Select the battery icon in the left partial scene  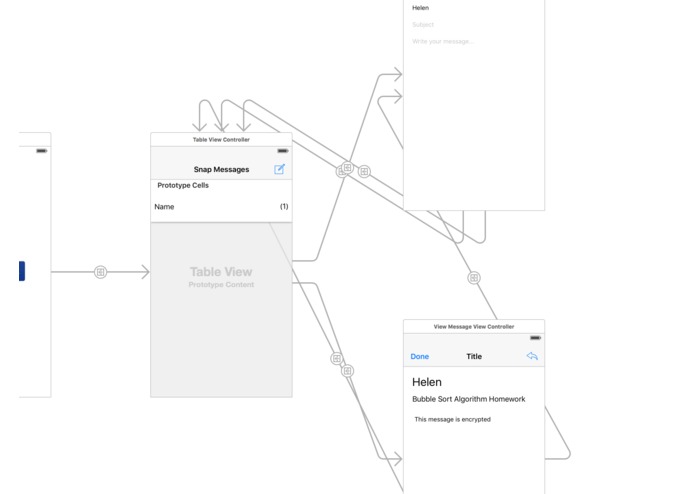coord(42,151)
